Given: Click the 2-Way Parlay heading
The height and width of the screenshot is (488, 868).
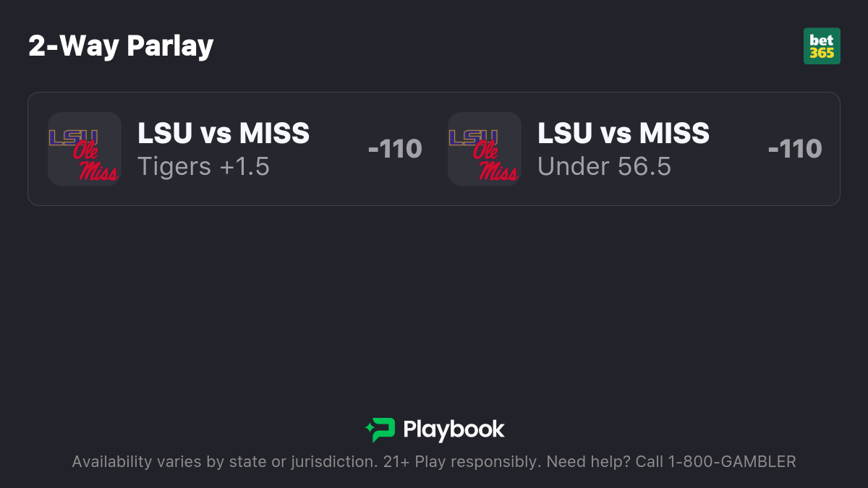Looking at the screenshot, I should point(121,46).
